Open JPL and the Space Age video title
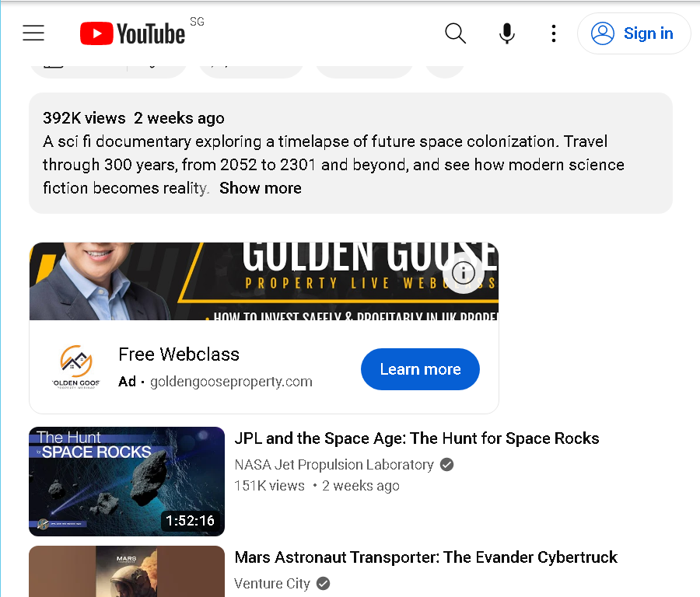 pos(417,438)
